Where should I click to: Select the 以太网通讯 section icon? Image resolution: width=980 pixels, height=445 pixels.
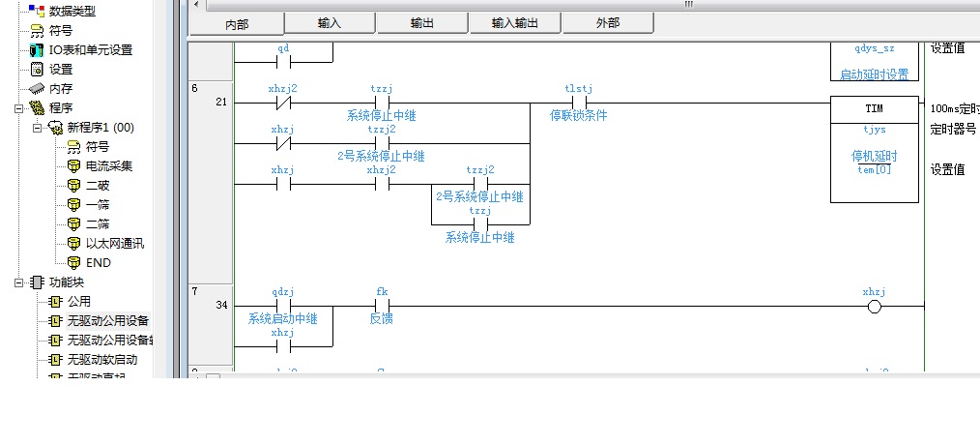(73, 243)
